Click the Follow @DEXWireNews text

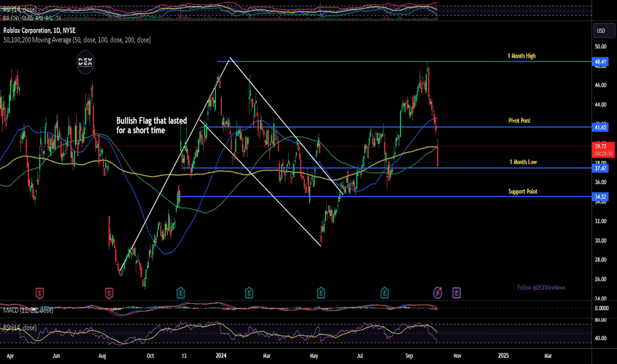pos(541,288)
